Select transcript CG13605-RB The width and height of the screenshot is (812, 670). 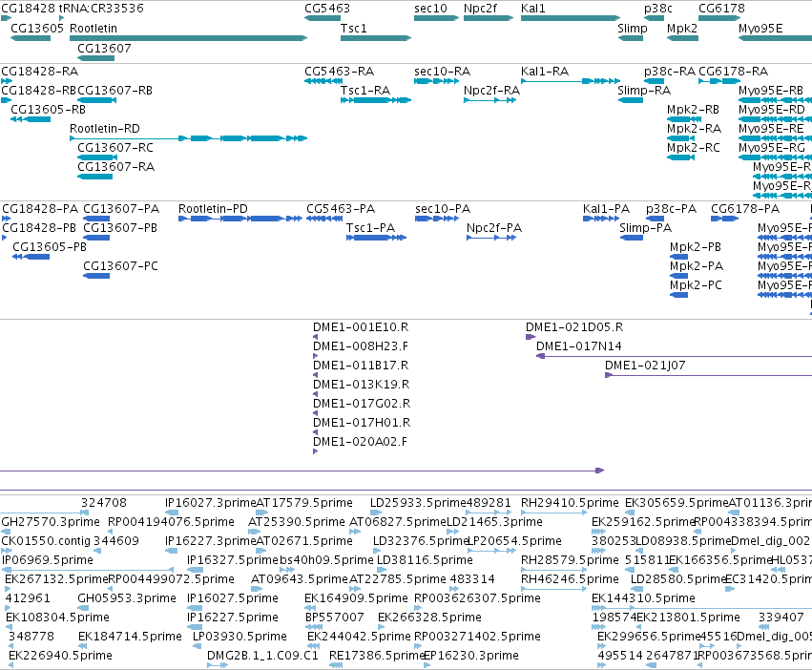tap(31, 119)
